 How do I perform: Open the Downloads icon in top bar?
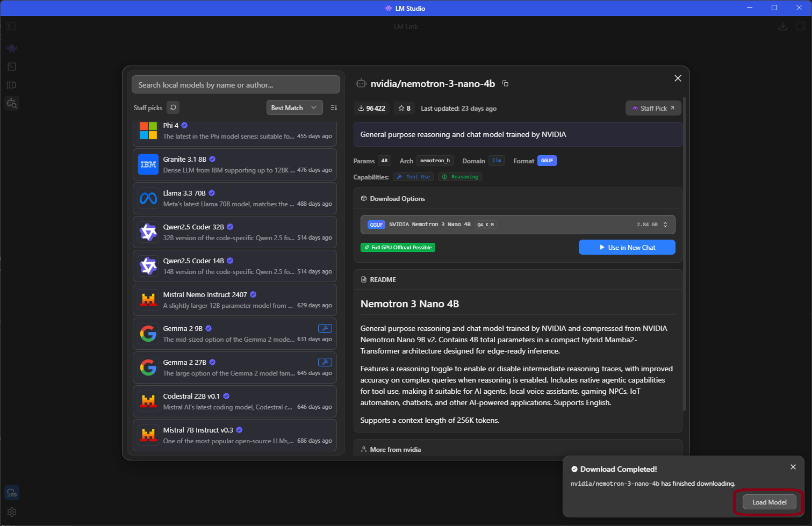click(x=783, y=26)
